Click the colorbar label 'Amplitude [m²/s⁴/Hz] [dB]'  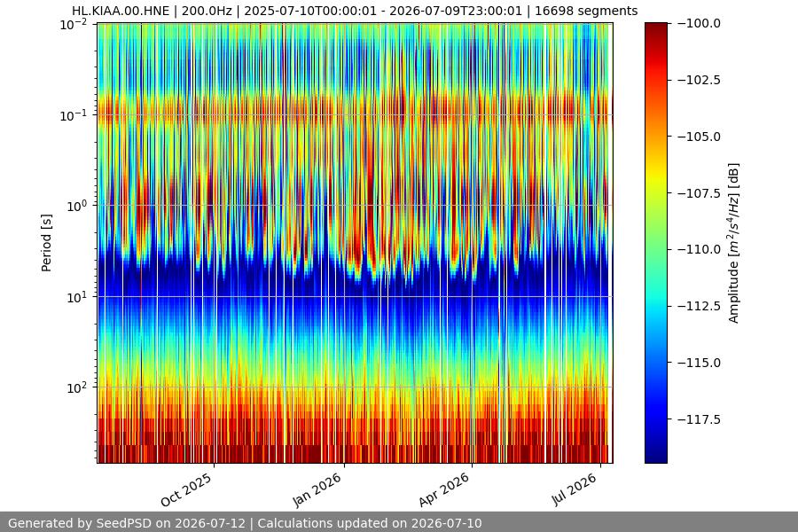[733, 243]
